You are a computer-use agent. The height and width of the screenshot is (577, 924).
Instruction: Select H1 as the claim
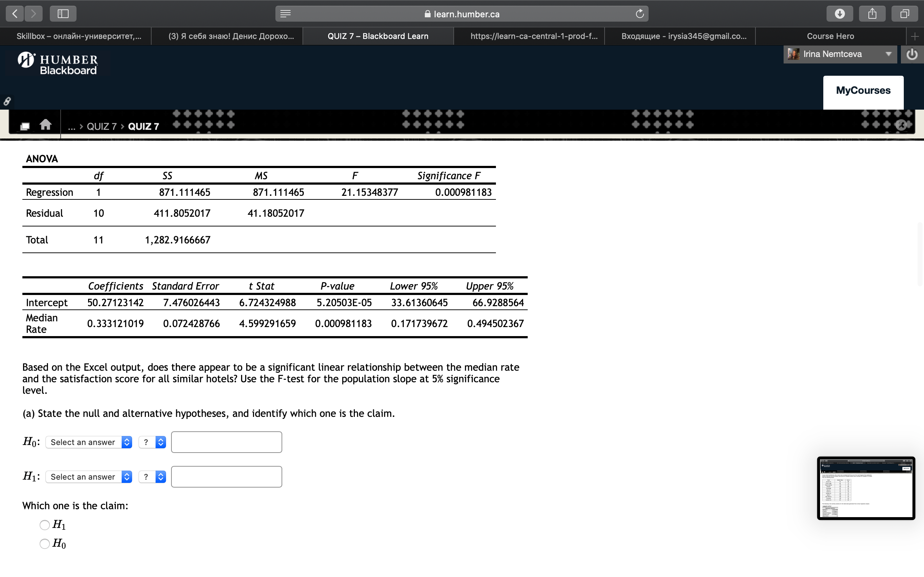[x=44, y=525]
